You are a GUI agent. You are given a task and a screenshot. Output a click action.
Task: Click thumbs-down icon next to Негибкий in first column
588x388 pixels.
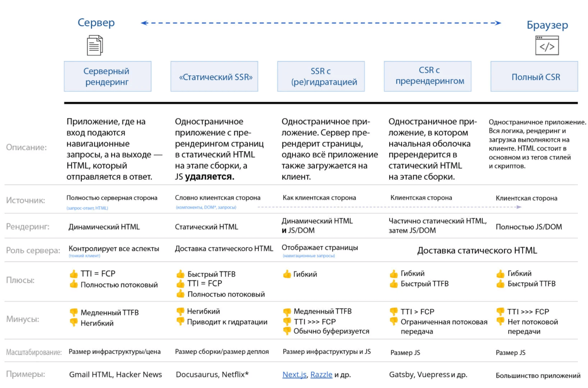74,323
